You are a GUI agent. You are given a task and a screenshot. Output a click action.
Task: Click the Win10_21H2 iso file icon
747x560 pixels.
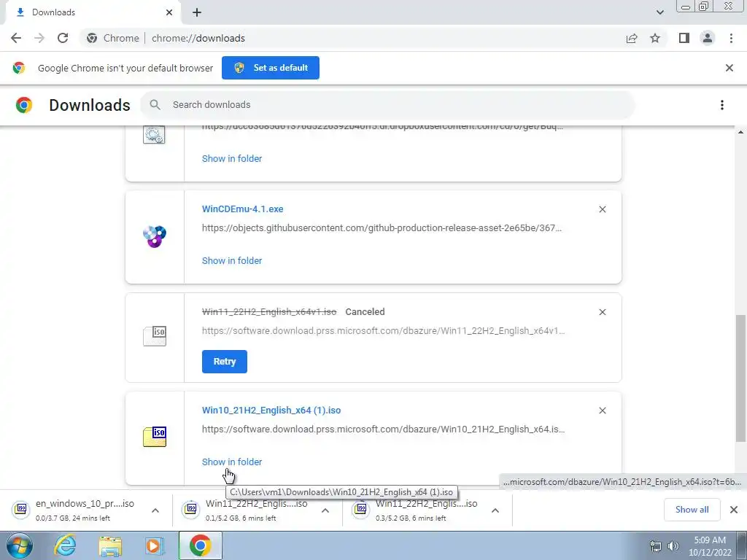point(155,437)
